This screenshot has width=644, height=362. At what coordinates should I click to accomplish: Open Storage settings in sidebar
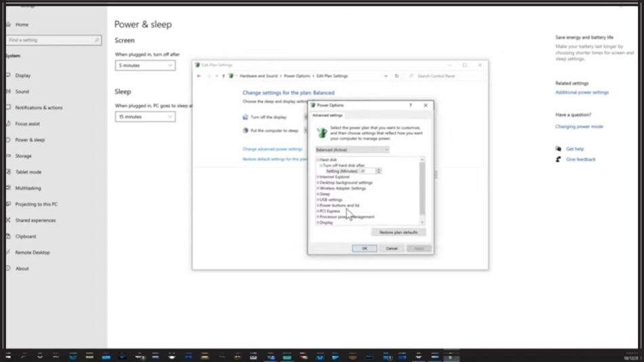click(23, 156)
